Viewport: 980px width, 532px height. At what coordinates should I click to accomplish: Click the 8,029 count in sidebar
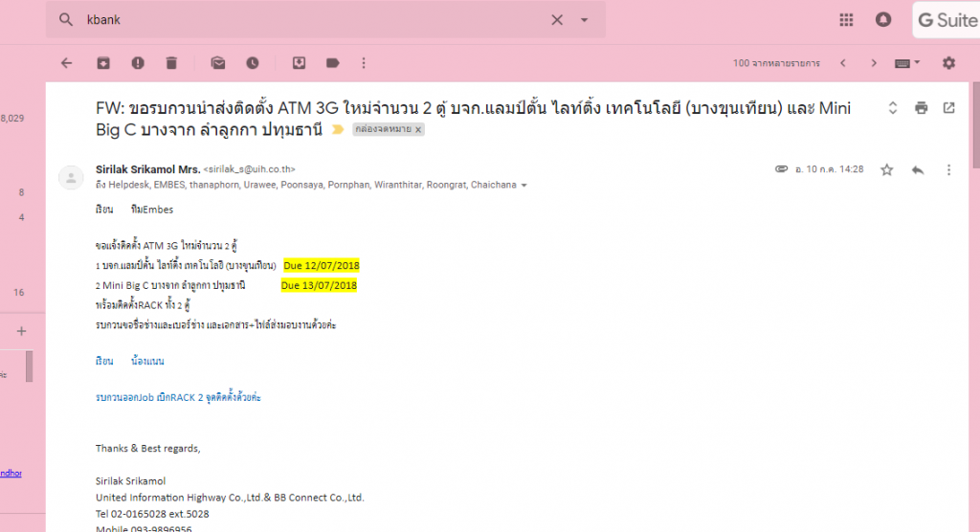coord(12,118)
